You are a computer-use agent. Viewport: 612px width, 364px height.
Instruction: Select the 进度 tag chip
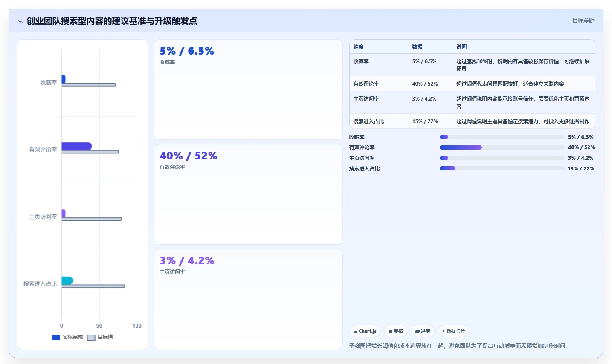(x=423, y=331)
